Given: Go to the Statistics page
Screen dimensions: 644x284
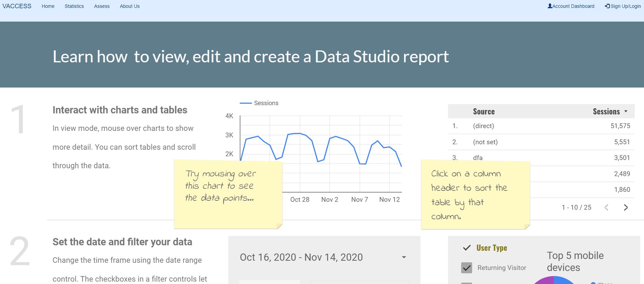Looking at the screenshot, I should pyautogui.click(x=74, y=6).
